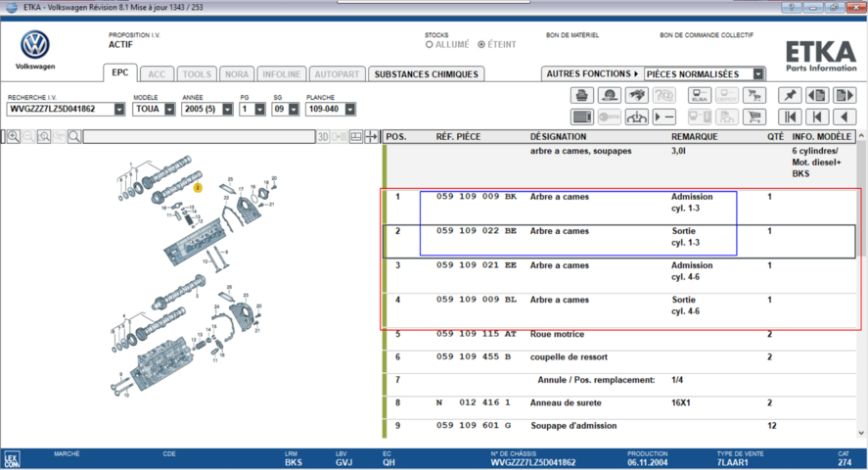Image resolution: width=868 pixels, height=470 pixels.
Task: Open the MODÈLE TOUA dropdown
Action: [169, 109]
